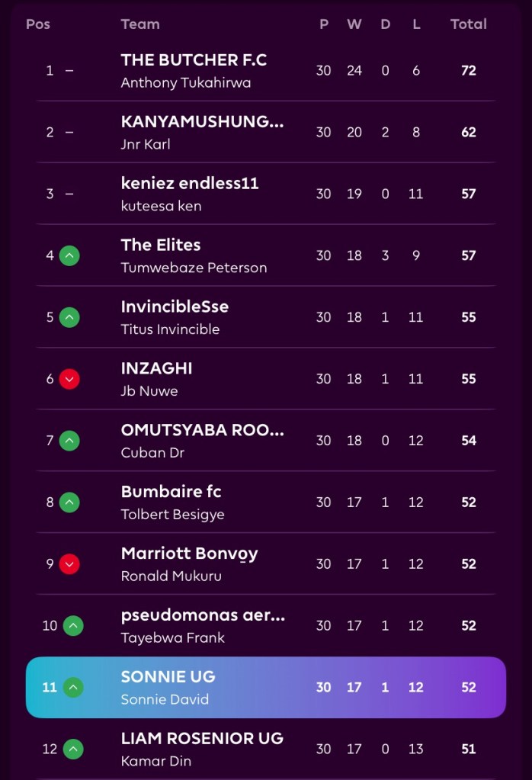532x780 pixels.
Task: Select keniez endless11 team name
Action: click(190, 184)
